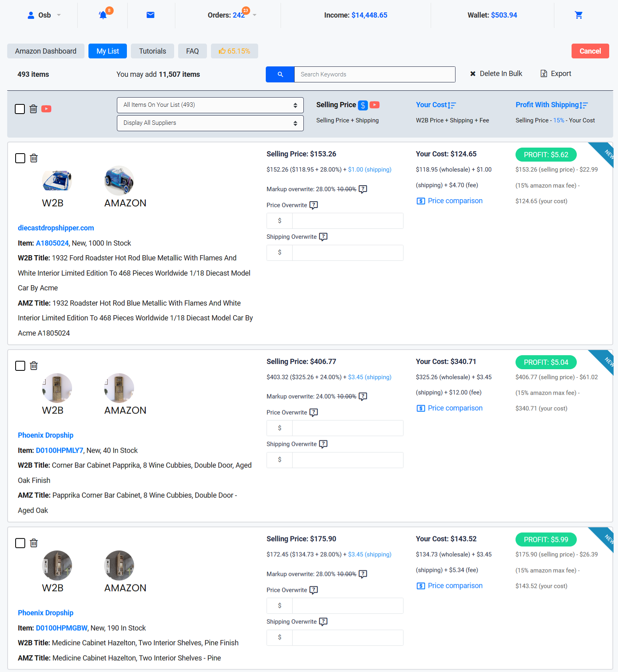The height and width of the screenshot is (672, 618).
Task: Click the Export spreadsheet icon
Action: 544,74
